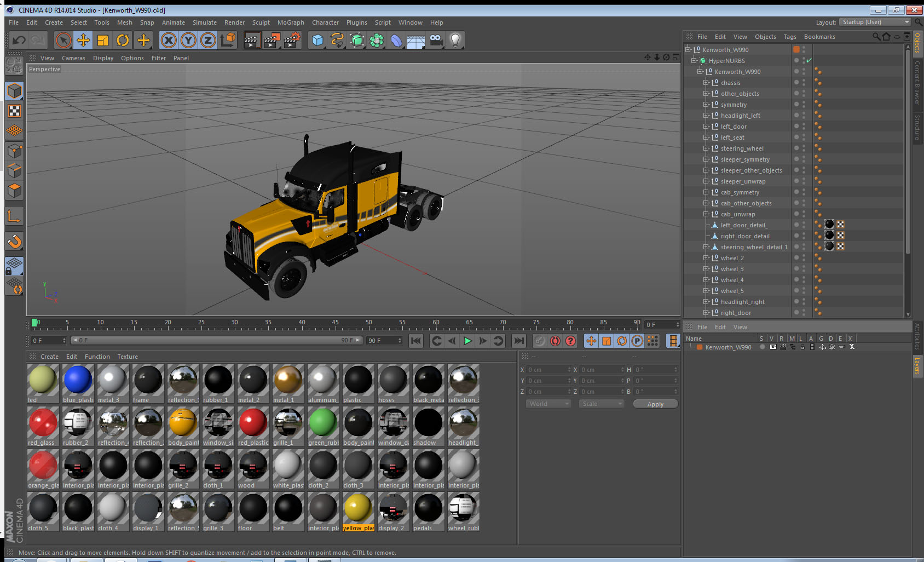Open the vertical Content Browser tab
924x562 pixels.
click(917, 83)
